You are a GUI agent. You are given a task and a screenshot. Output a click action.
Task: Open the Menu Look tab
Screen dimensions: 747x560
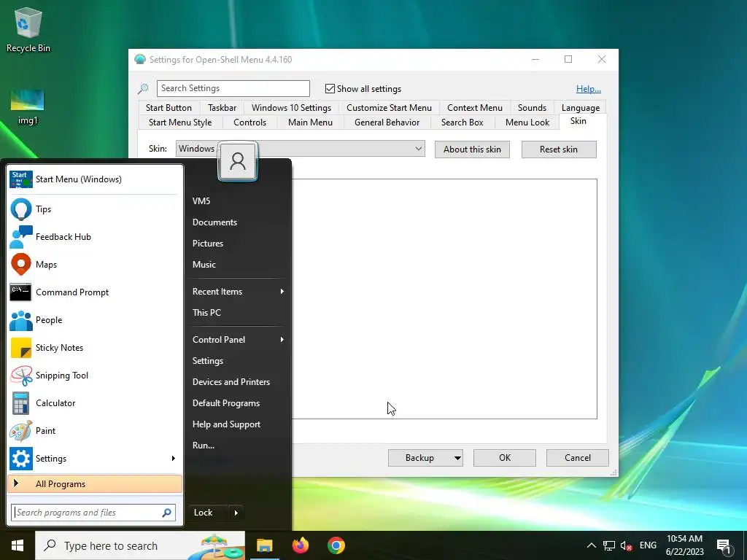click(527, 122)
